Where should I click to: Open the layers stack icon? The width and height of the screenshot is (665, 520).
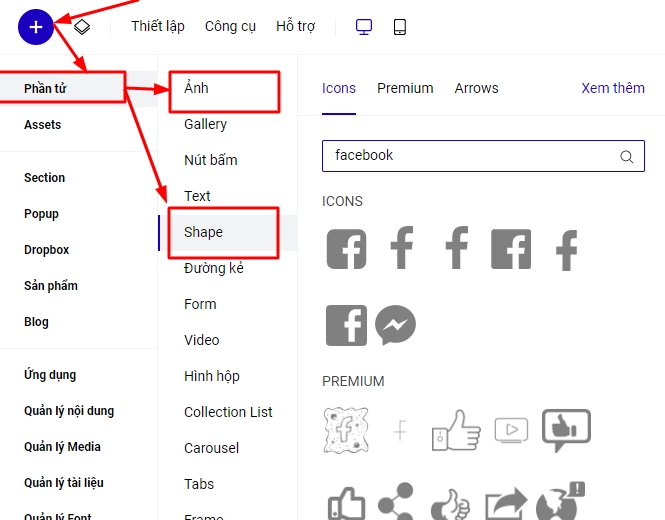(x=82, y=27)
